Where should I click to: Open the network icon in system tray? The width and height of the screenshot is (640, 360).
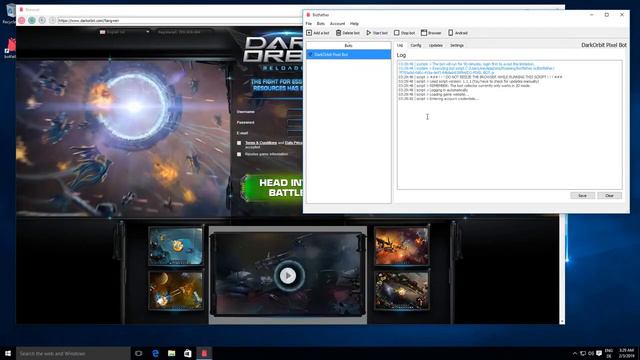[583, 353]
